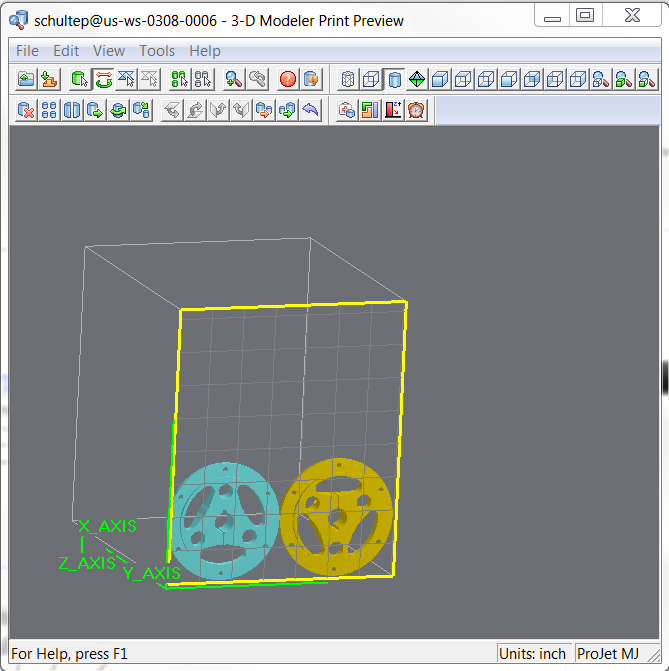669x671 pixels.
Task: Open the Tools menu
Action: (157, 50)
